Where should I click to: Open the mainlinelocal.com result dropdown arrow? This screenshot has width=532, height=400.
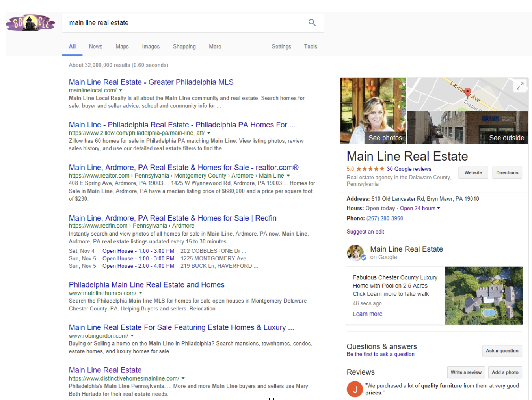point(121,90)
